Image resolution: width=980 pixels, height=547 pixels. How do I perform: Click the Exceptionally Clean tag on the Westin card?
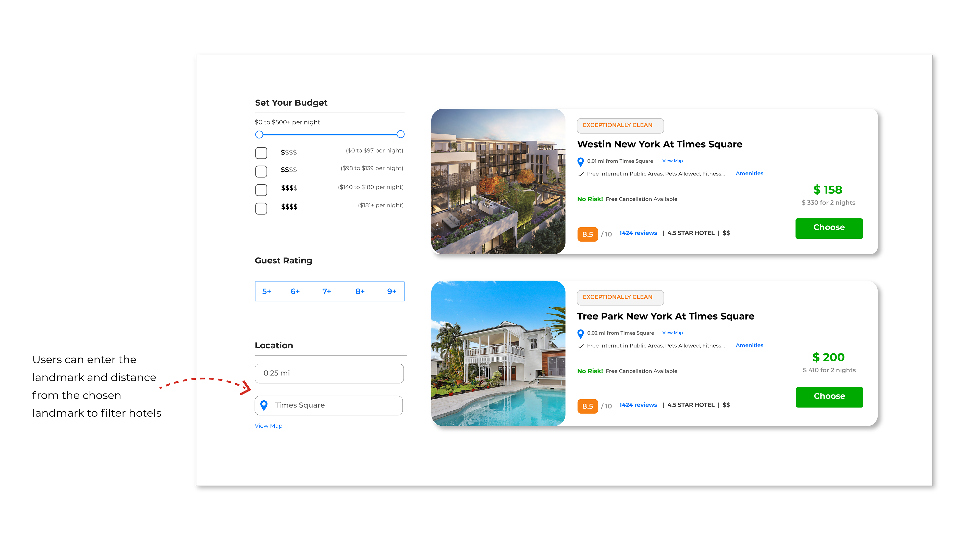pos(620,125)
